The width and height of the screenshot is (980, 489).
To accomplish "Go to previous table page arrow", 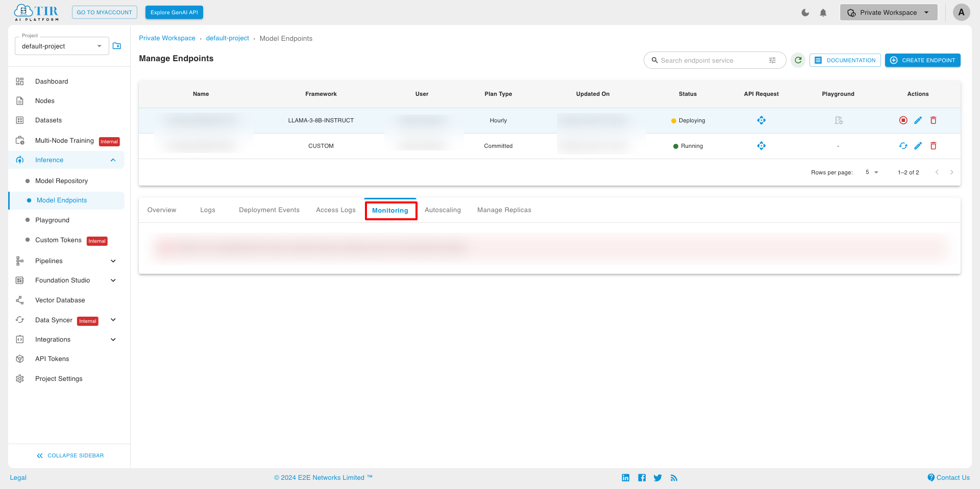I will (937, 172).
